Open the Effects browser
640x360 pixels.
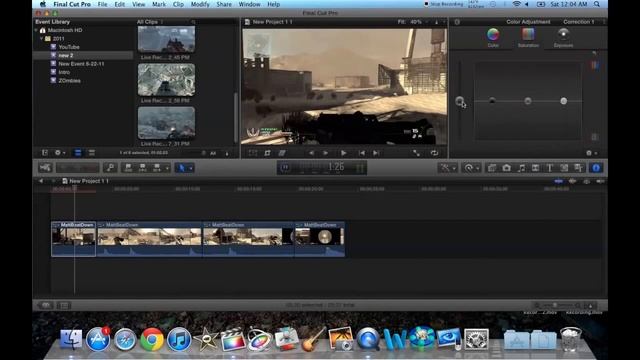point(492,168)
